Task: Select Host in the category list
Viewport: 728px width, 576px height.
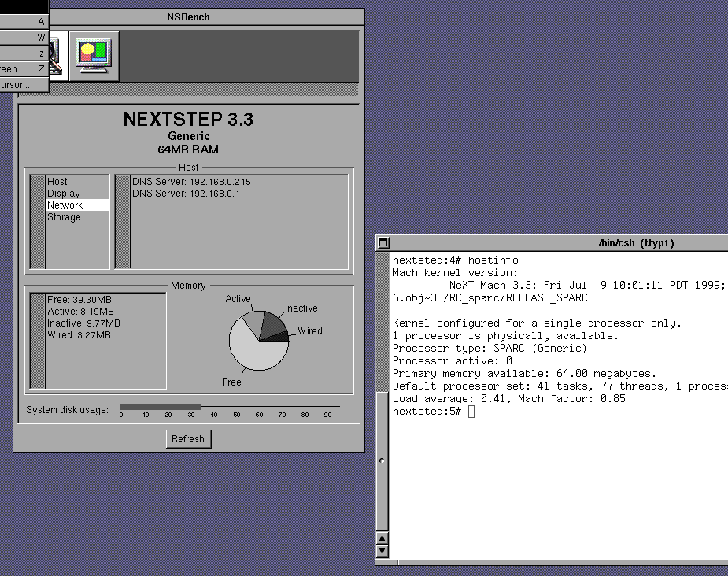Action: pos(57,182)
